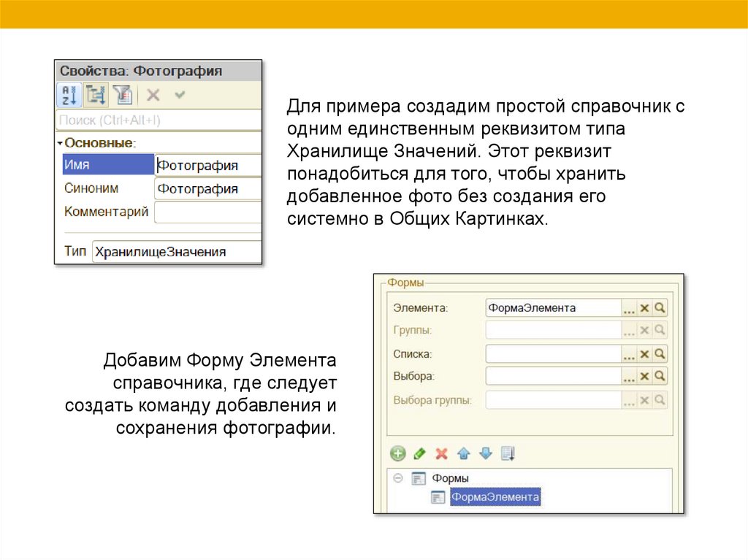This screenshot has width=748, height=560.
Task: Collapse the Основные properties section
Action: pos(60,143)
